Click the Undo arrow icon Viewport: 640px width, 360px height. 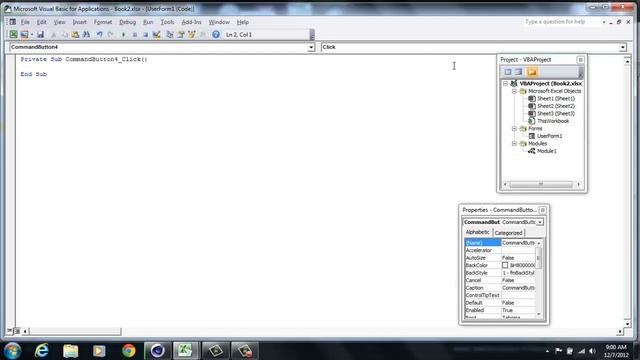100,35
